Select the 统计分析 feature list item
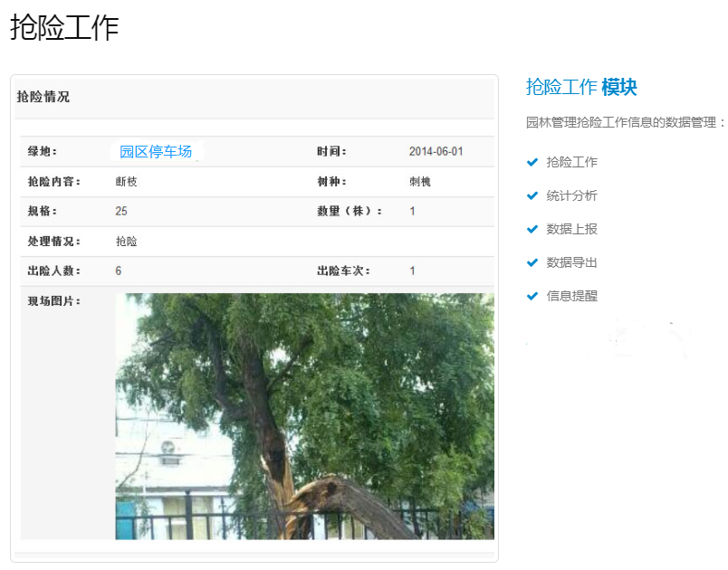 coord(571,195)
